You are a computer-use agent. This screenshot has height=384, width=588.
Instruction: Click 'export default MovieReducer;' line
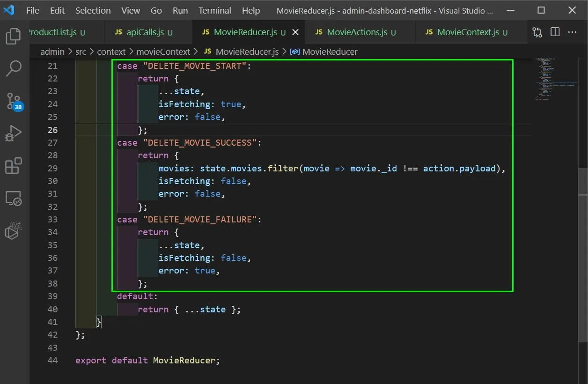click(x=147, y=360)
